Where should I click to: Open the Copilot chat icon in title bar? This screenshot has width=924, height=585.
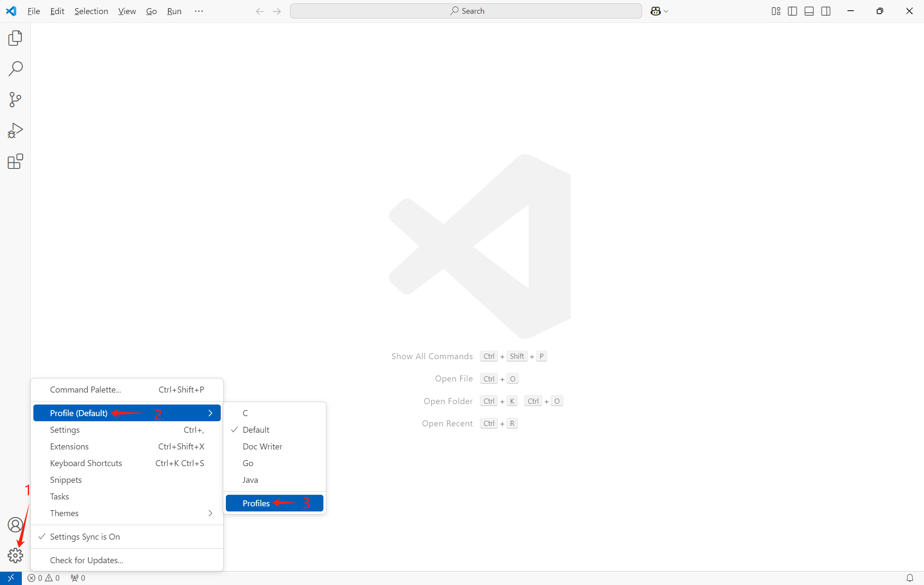(655, 11)
